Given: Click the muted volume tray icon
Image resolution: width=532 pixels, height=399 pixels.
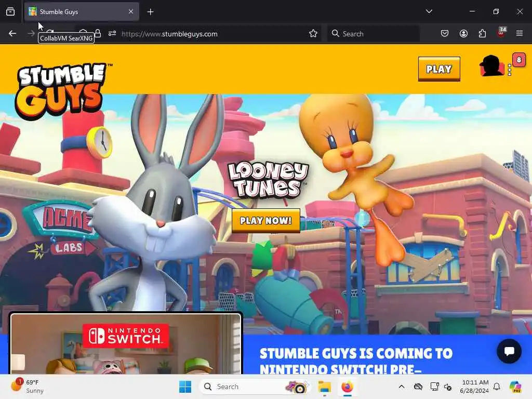Looking at the screenshot, I should [x=448, y=387].
